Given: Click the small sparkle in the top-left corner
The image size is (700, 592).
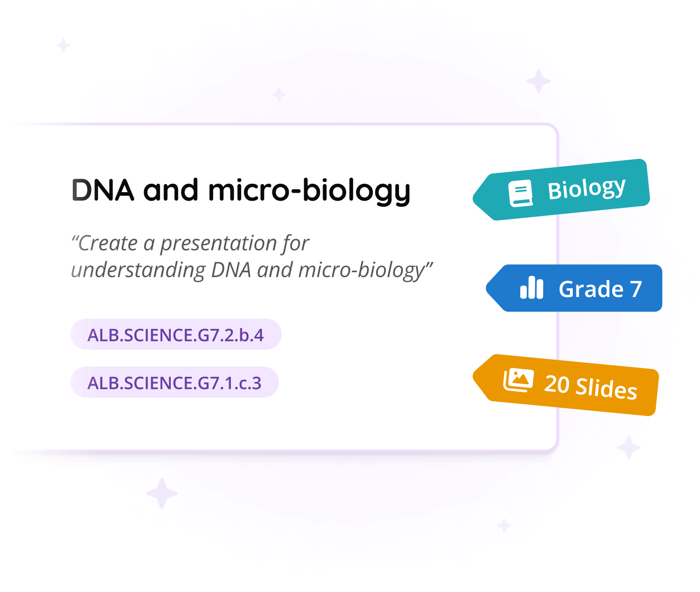Looking at the screenshot, I should [63, 46].
